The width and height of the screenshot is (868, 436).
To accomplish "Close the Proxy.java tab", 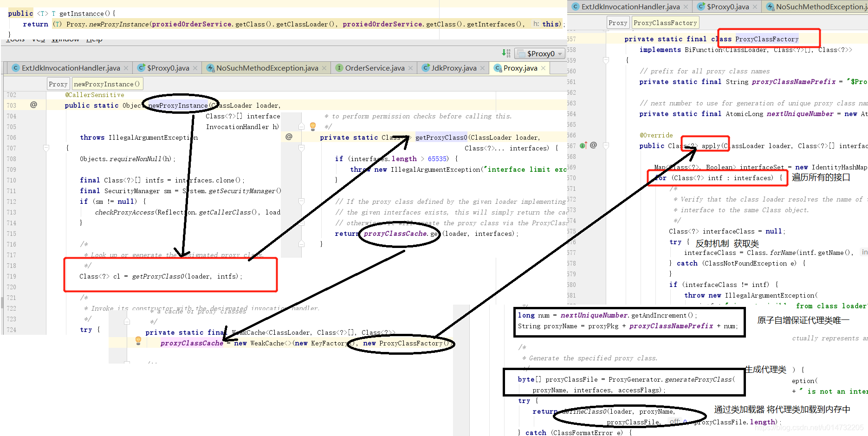I will coord(543,68).
